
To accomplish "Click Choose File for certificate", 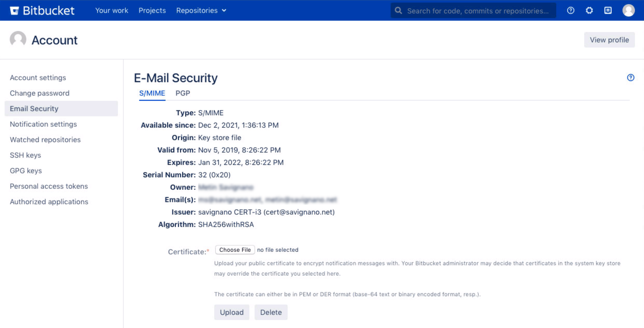I will click(235, 250).
